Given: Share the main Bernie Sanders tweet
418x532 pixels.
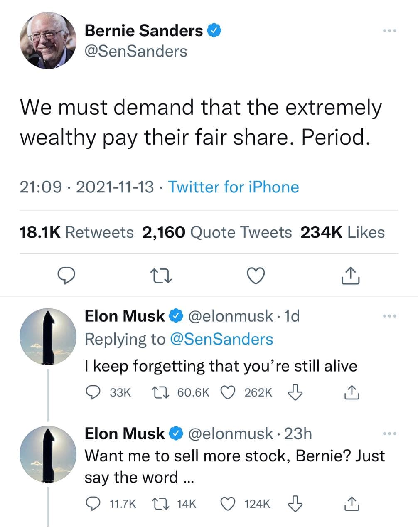Looking at the screenshot, I should click(350, 276).
